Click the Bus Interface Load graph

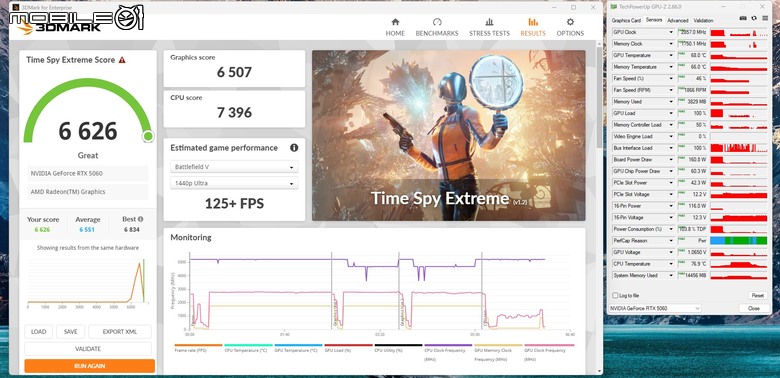click(739, 148)
